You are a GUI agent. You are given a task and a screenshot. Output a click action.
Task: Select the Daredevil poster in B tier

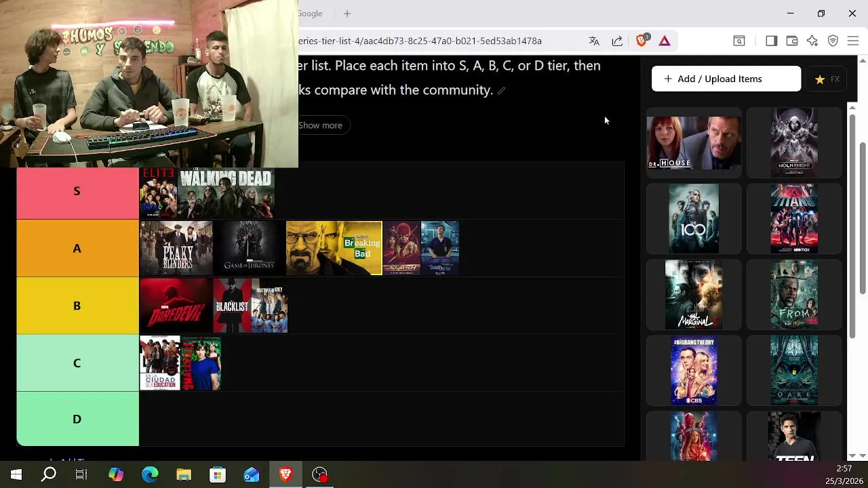coord(176,306)
